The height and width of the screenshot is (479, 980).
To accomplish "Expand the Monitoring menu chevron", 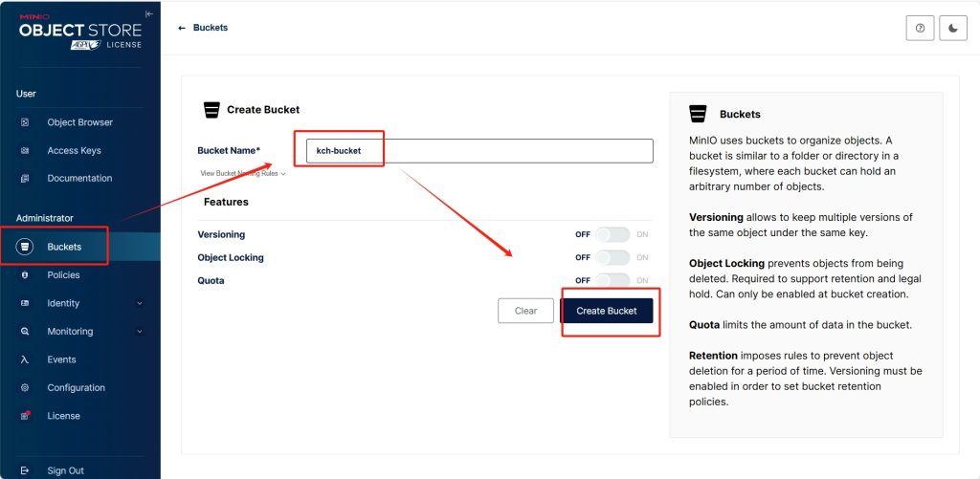I will pyautogui.click(x=140, y=332).
